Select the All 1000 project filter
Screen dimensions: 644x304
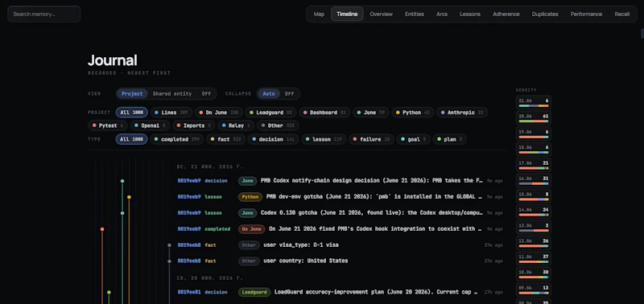[131, 113]
